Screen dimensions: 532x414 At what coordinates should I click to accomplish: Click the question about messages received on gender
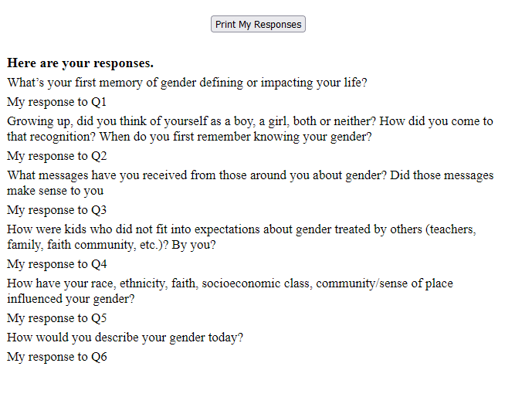point(250,183)
